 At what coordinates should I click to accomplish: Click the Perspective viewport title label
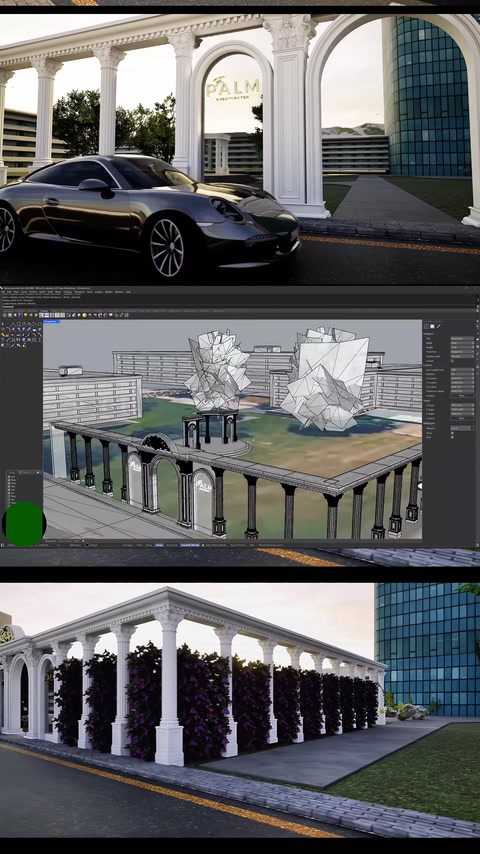pos(50,321)
